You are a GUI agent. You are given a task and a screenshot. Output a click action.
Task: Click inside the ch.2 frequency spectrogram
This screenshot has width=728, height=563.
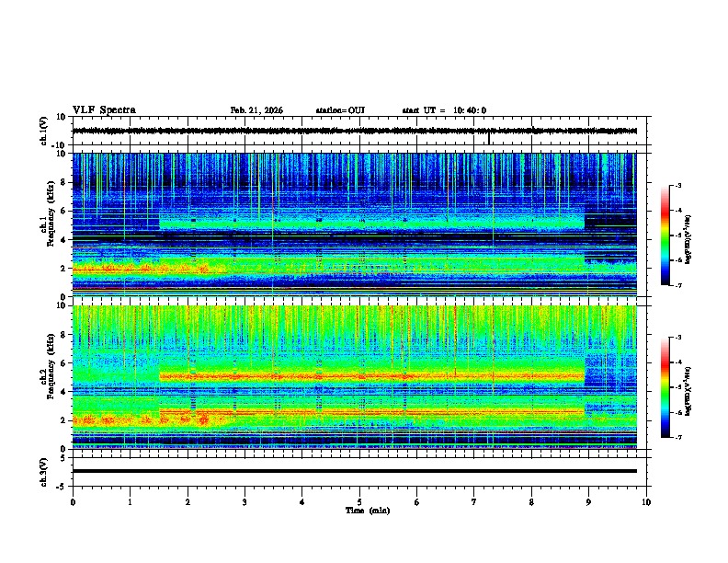click(x=354, y=377)
